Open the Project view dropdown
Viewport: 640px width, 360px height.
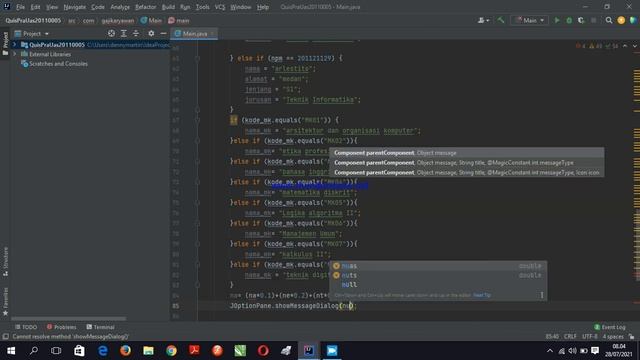(32, 33)
